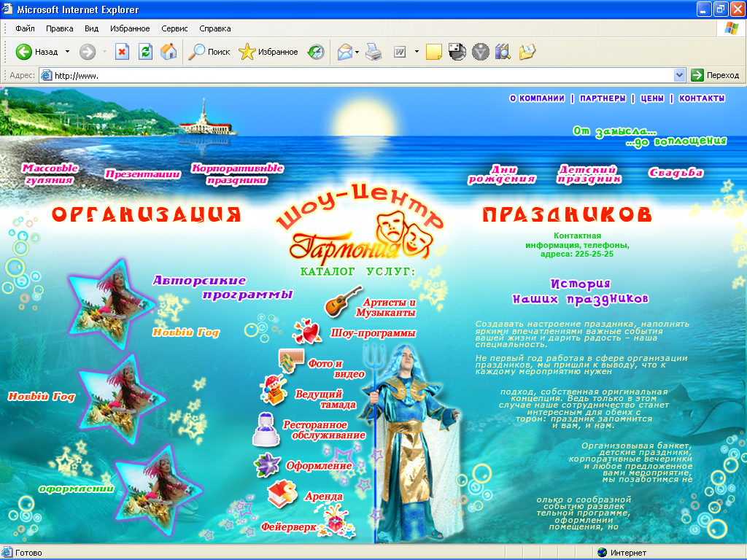The image size is (747, 560).
Task: Edit with Word document icon
Action: pyautogui.click(x=400, y=52)
